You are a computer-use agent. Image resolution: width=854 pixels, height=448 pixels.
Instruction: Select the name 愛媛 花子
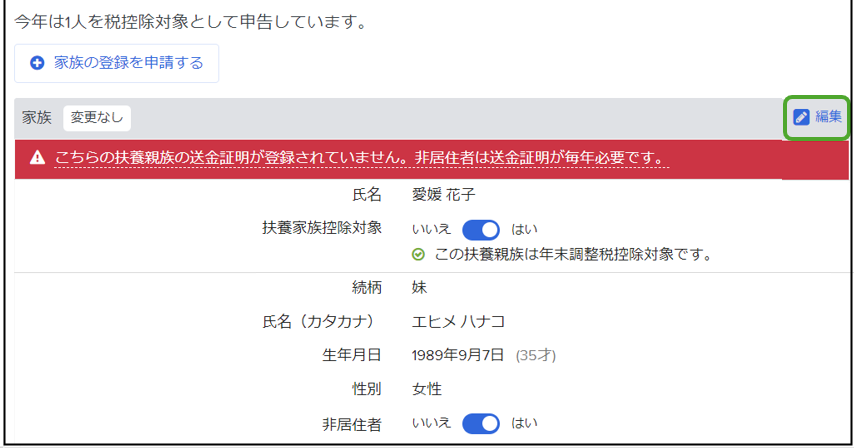(443, 194)
